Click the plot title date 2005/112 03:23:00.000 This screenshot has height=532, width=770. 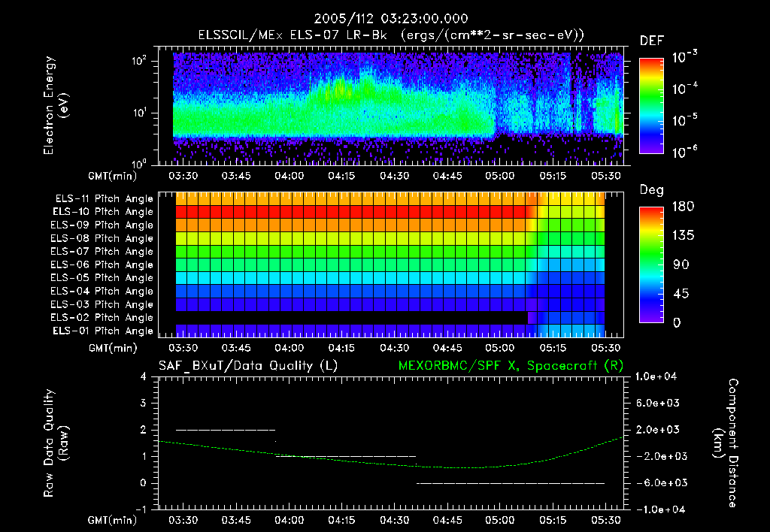point(391,19)
